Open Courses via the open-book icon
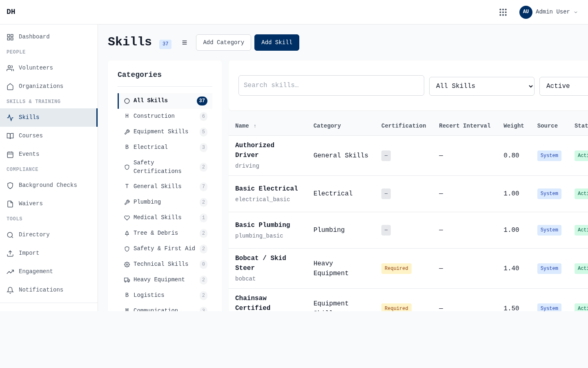 pos(11,136)
